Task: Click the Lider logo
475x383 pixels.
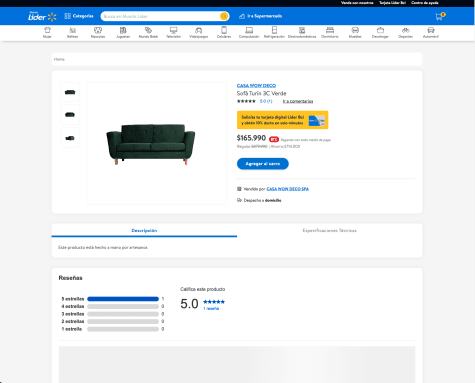Action: click(42, 16)
